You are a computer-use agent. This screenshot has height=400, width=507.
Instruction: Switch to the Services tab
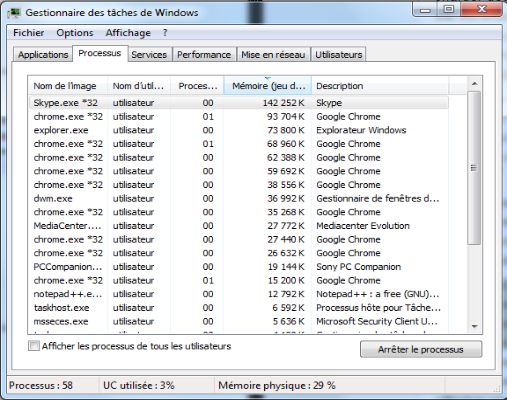pyautogui.click(x=149, y=54)
